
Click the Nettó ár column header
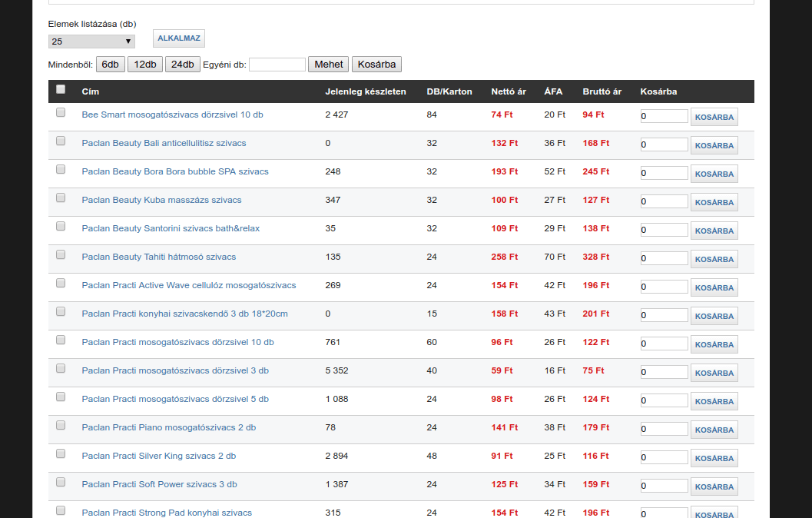pyautogui.click(x=509, y=91)
